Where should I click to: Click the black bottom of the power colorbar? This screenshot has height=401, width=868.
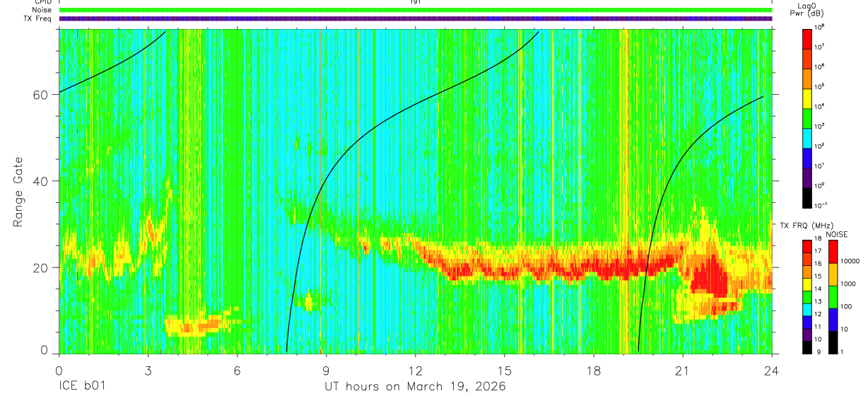[807, 197]
